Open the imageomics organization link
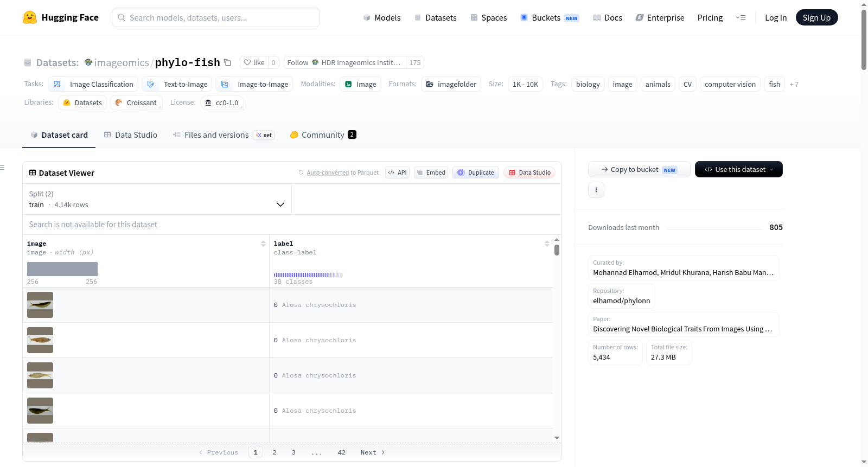 [x=122, y=62]
